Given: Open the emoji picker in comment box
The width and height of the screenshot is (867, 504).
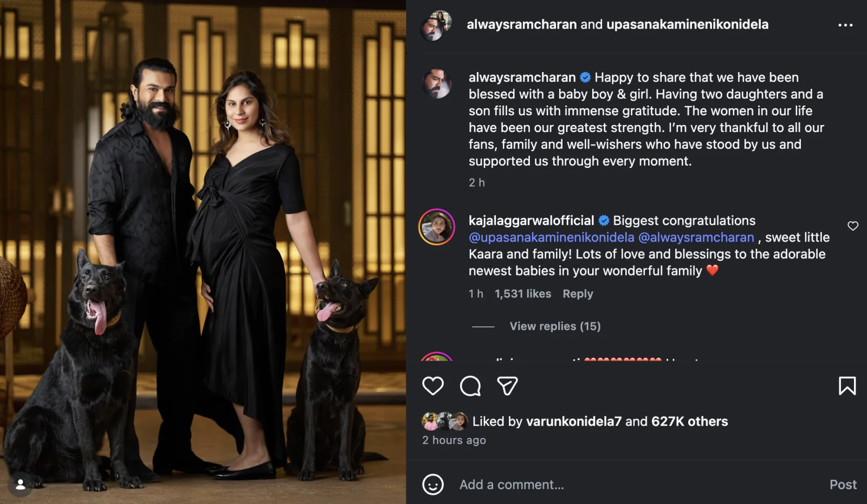Looking at the screenshot, I should (x=432, y=485).
